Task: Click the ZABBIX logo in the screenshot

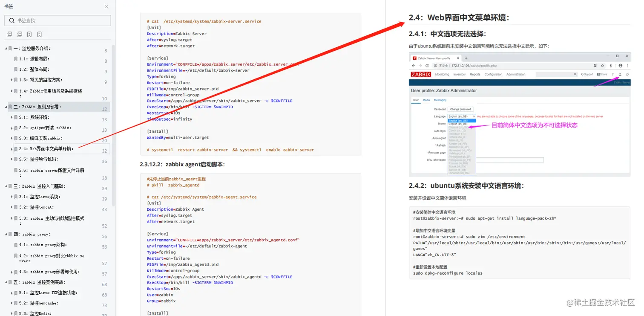Action: (420, 74)
